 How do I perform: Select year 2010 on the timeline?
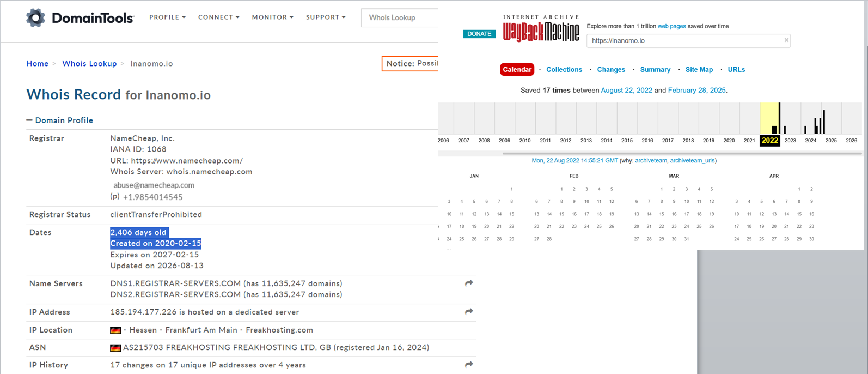click(525, 141)
